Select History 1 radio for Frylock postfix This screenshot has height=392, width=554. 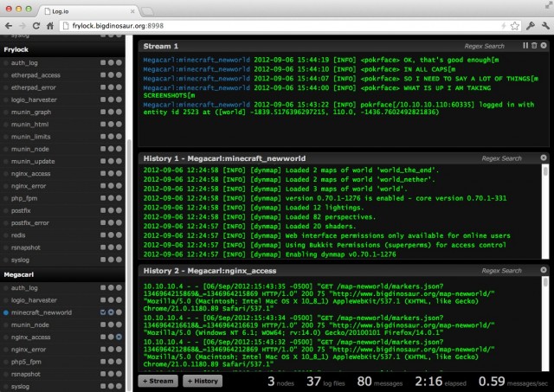point(111,210)
